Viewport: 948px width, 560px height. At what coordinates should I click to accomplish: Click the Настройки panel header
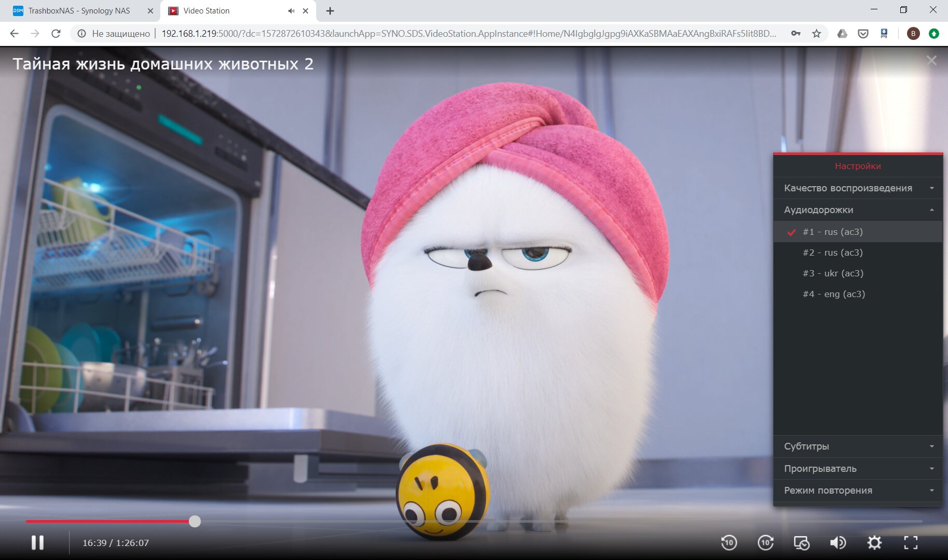click(858, 166)
